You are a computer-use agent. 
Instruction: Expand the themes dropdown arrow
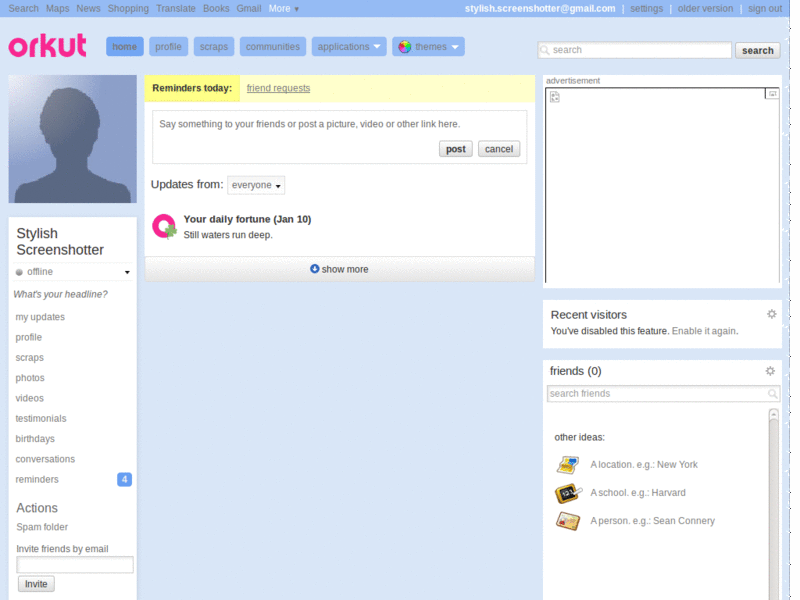455,47
